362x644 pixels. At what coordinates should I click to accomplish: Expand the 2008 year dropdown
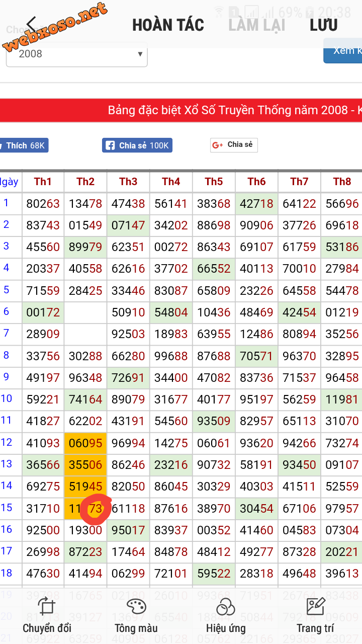click(76, 54)
